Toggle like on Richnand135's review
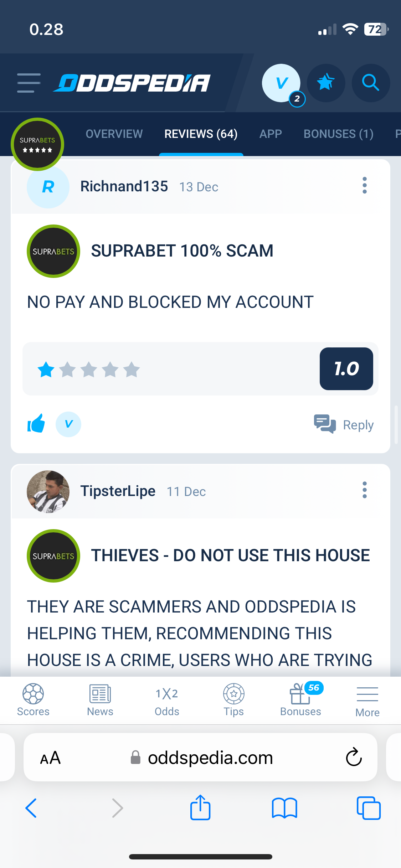This screenshot has height=868, width=401. coord(36,424)
